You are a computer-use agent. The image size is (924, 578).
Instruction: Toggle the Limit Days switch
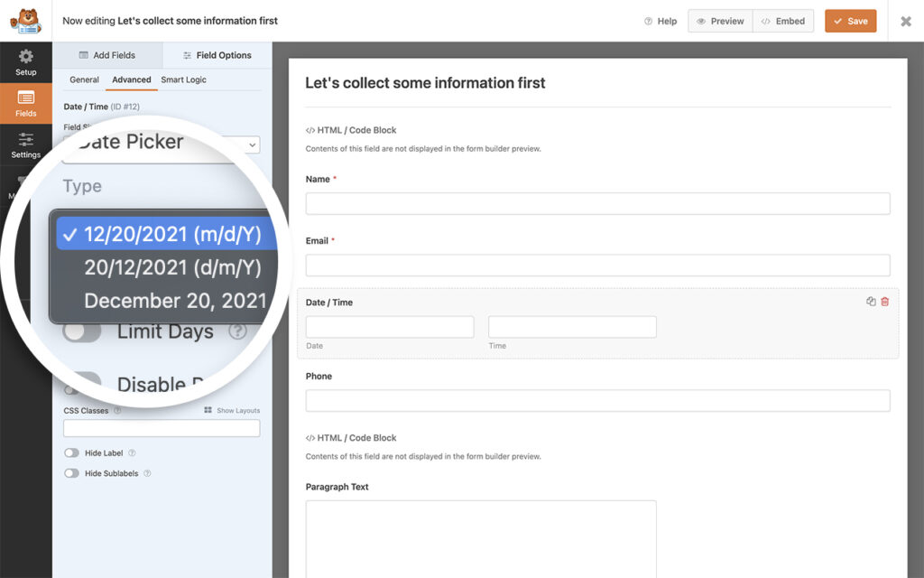click(x=82, y=332)
